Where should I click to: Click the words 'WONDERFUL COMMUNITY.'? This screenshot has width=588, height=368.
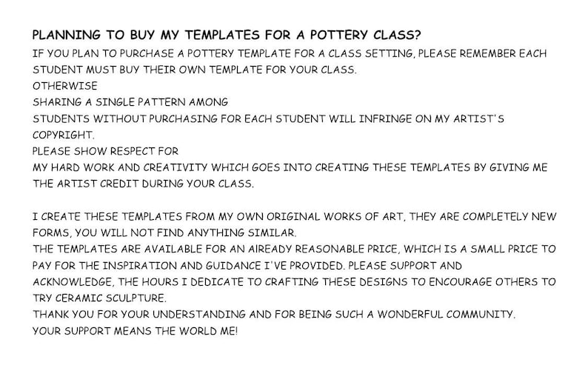(447, 315)
